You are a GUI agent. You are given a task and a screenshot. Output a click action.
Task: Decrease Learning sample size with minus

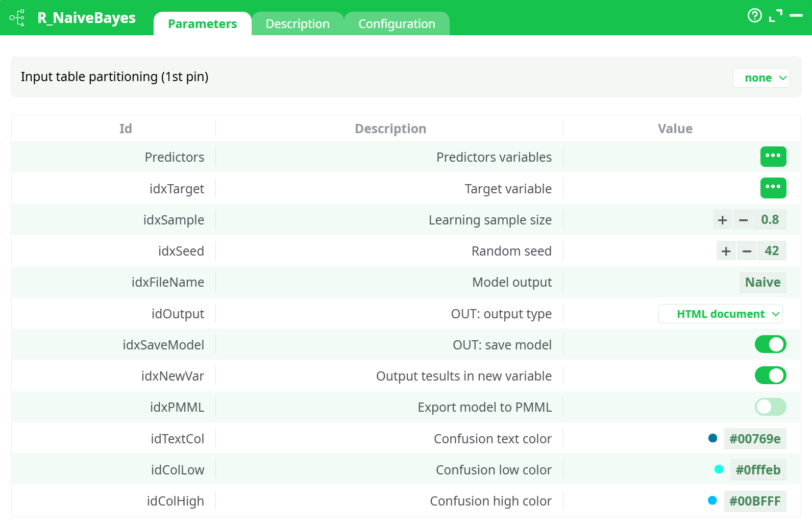743,220
